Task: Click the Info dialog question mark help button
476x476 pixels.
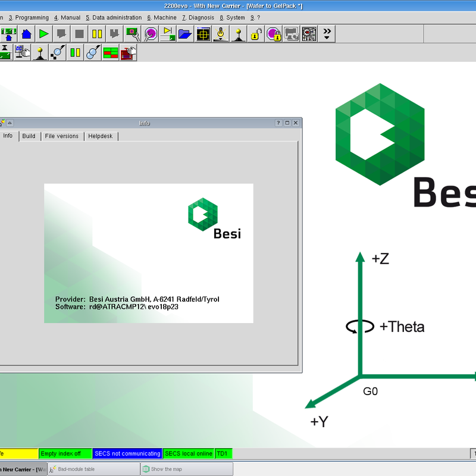Action: 278,123
